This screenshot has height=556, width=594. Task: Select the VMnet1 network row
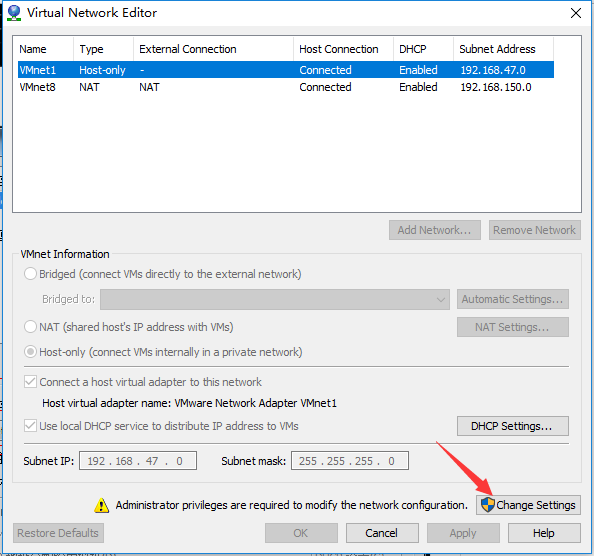pos(286,70)
